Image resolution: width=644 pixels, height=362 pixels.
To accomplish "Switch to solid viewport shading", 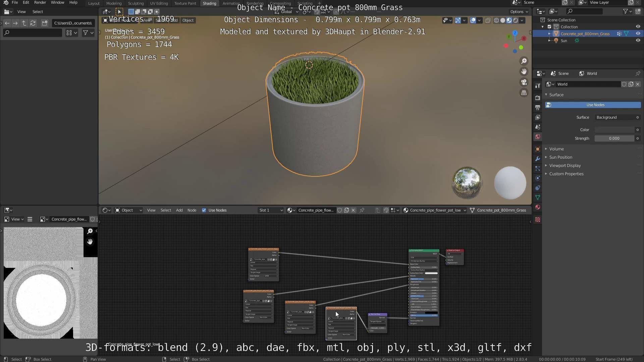I will tap(503, 20).
